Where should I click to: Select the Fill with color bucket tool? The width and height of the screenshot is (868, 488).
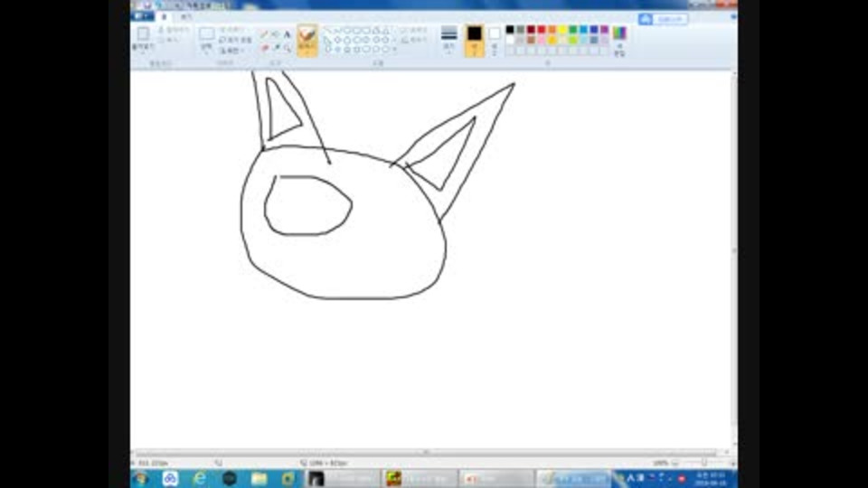276,34
